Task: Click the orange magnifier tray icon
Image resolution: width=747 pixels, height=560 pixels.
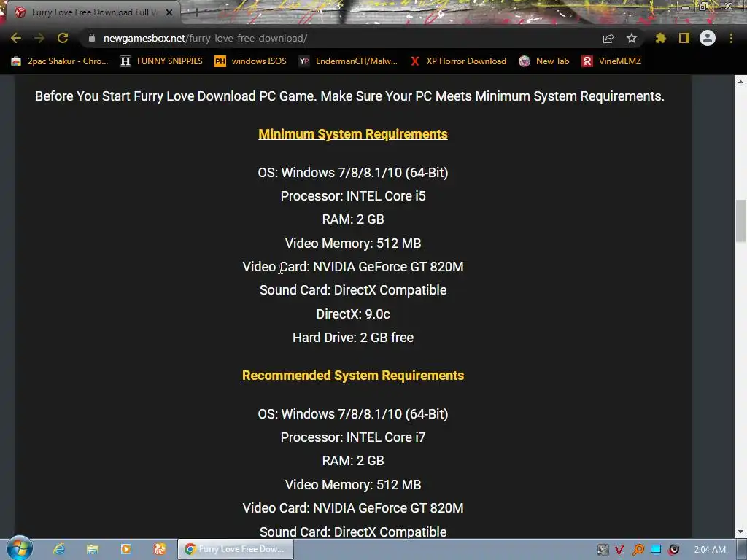Action: coord(638,550)
